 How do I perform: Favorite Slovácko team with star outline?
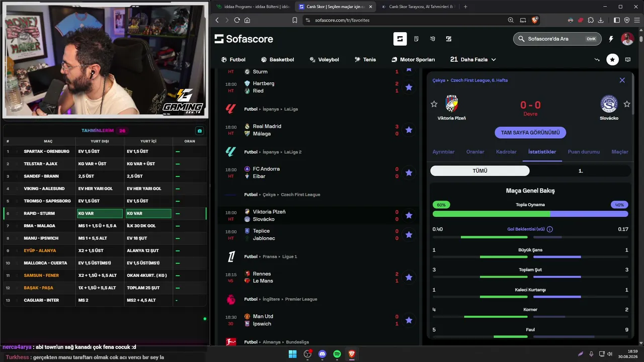pos(627,104)
